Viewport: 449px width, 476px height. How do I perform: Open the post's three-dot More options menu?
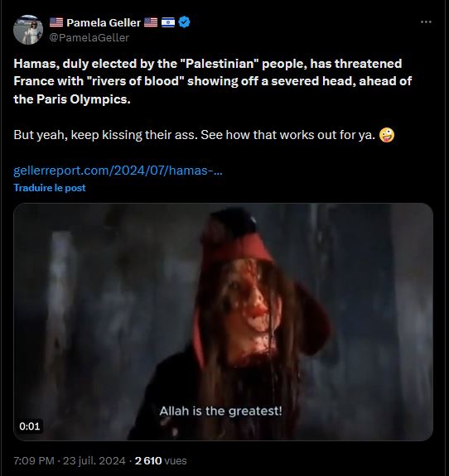coord(426,22)
